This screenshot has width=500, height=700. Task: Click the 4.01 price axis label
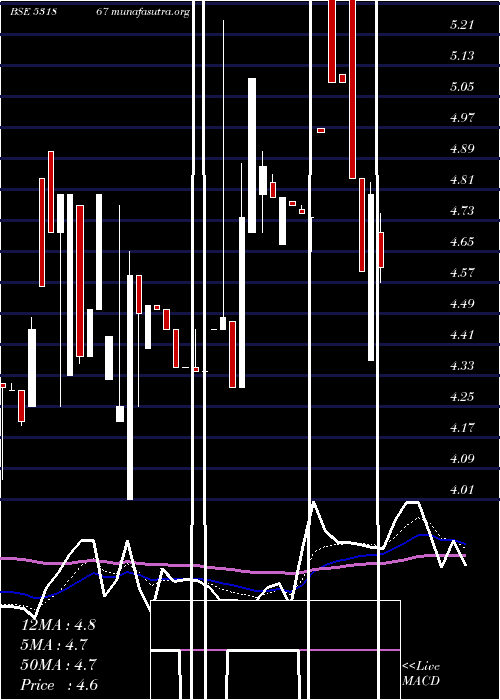(462, 490)
